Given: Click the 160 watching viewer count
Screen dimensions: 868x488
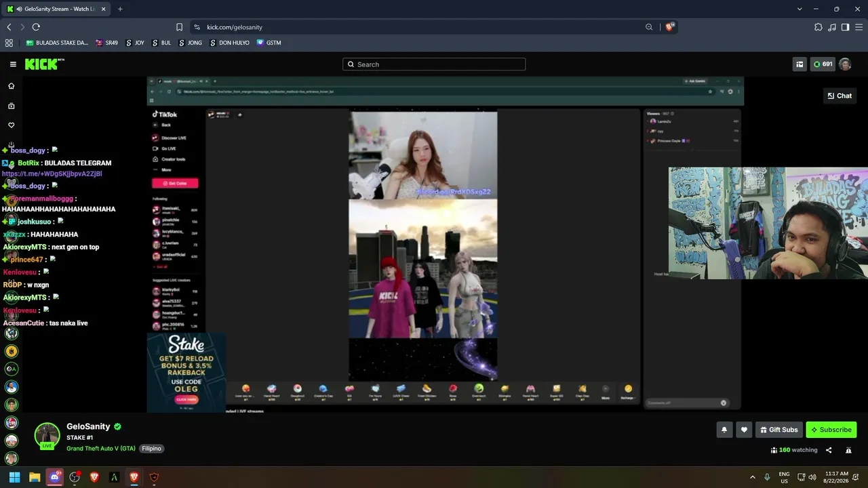Looking at the screenshot, I should coord(794,450).
